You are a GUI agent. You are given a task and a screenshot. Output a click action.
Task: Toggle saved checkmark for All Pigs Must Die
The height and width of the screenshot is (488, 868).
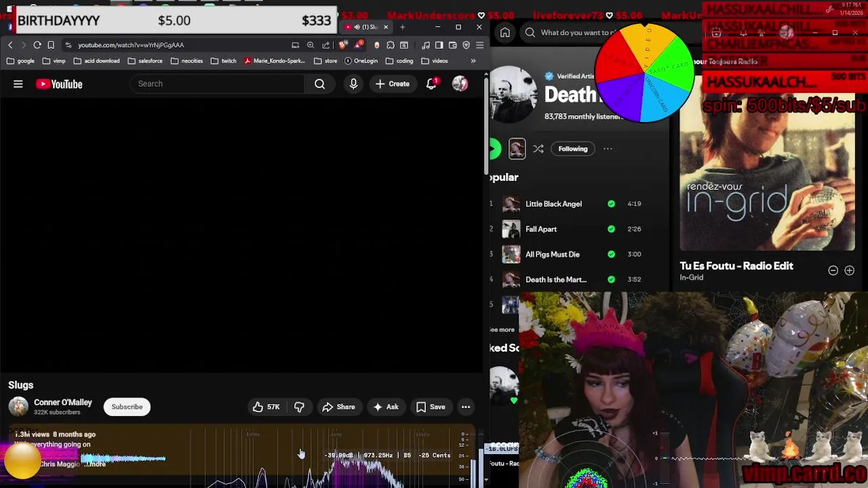[612, 254]
